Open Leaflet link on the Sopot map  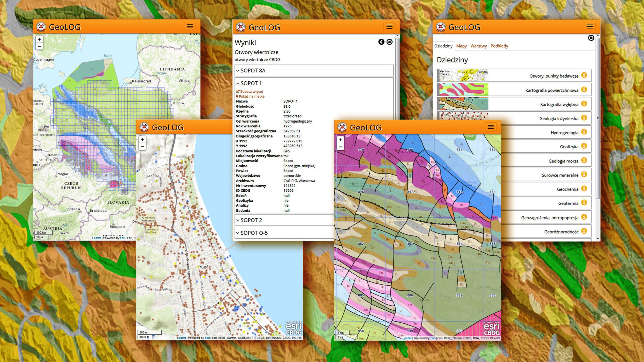click(x=181, y=338)
